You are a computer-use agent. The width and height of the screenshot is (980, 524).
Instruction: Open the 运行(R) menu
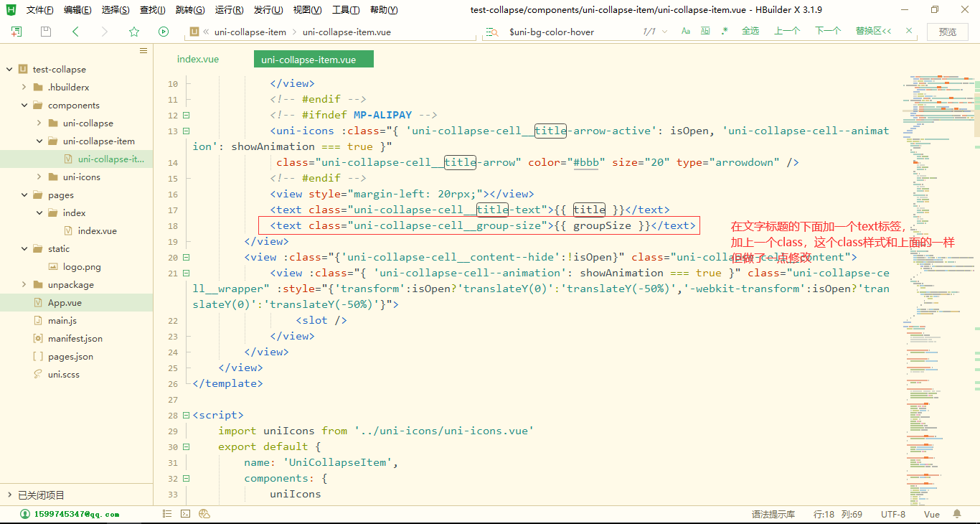(x=228, y=9)
